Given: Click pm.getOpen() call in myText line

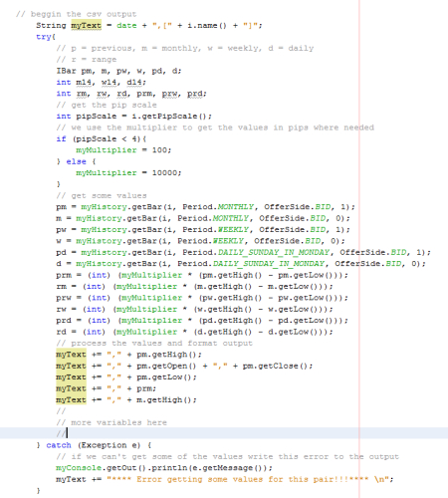Looking at the screenshot, I should [166, 366].
